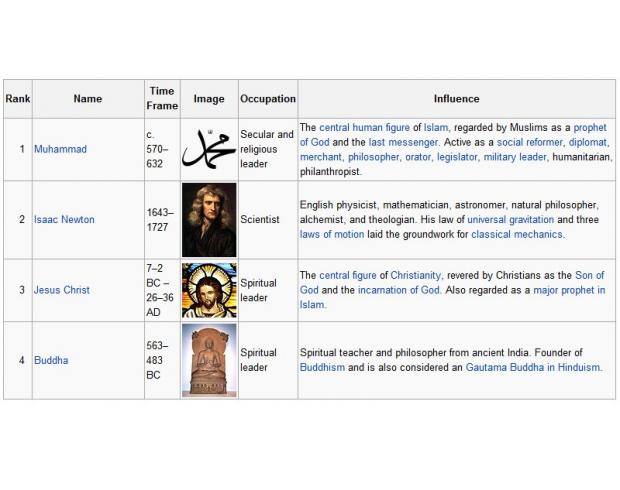Image resolution: width=620 pixels, height=490 pixels.
Task: Follow the 'universal gravitation' link
Action: (510, 219)
